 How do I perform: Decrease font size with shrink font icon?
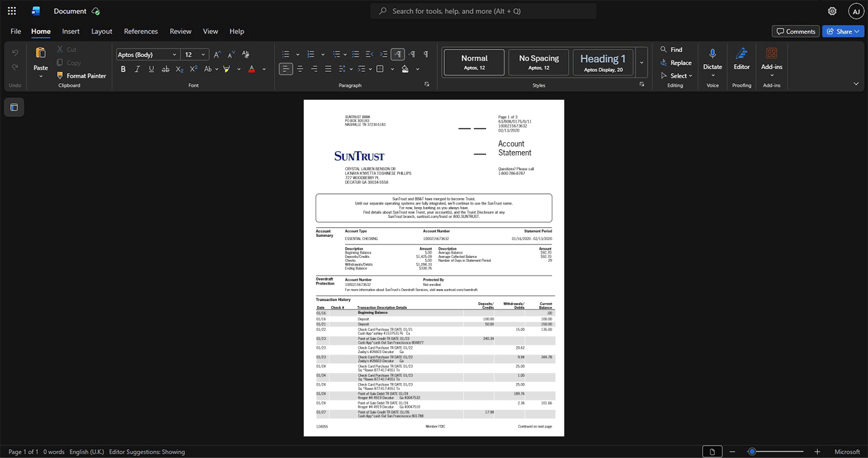pos(231,55)
